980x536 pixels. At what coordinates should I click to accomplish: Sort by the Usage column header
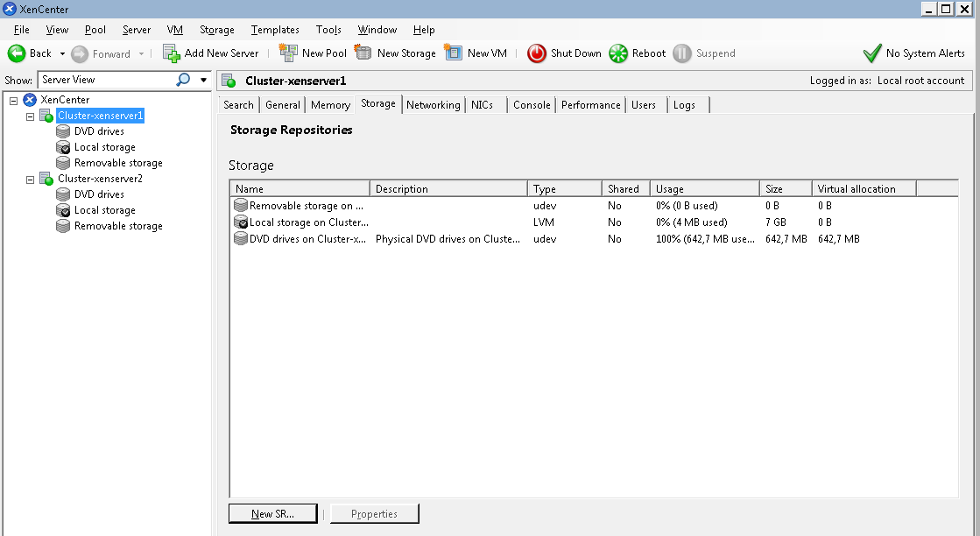[x=704, y=189]
